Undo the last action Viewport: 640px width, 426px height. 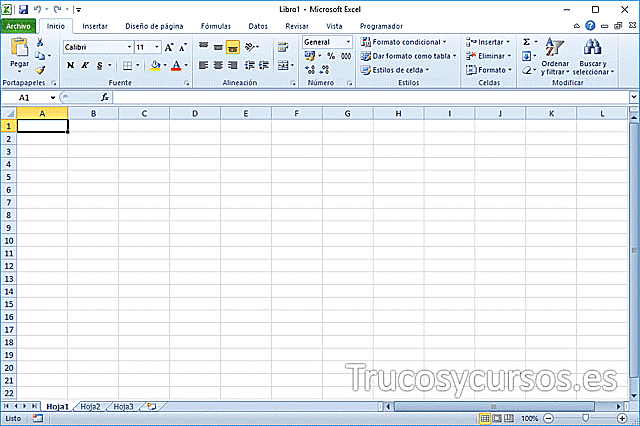pyautogui.click(x=38, y=9)
